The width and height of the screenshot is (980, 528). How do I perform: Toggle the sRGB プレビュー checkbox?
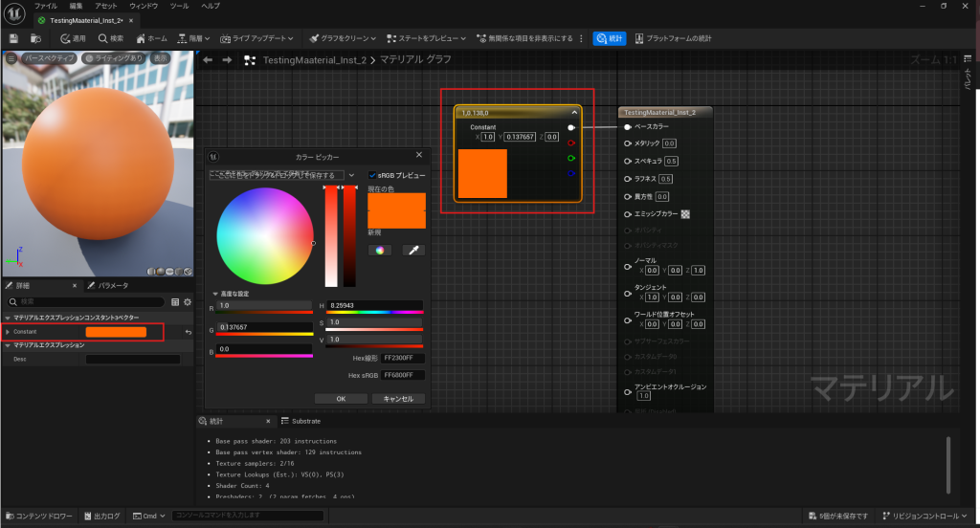372,176
